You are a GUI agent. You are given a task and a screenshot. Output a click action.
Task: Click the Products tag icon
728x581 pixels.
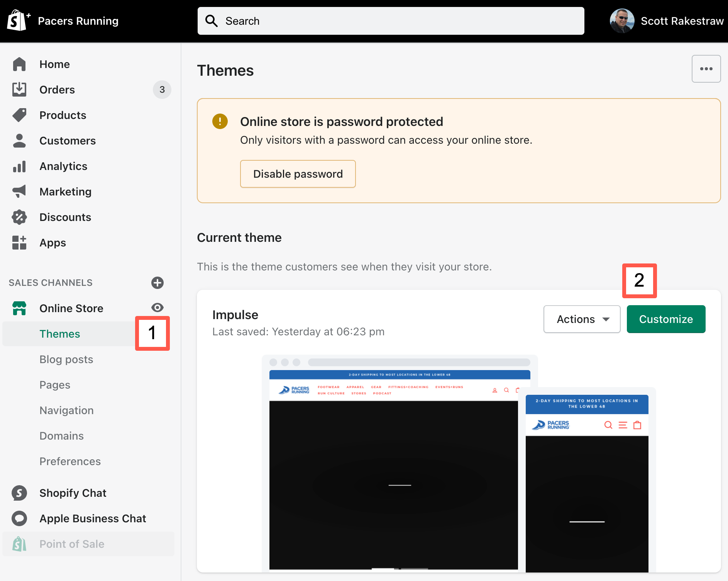coord(19,115)
